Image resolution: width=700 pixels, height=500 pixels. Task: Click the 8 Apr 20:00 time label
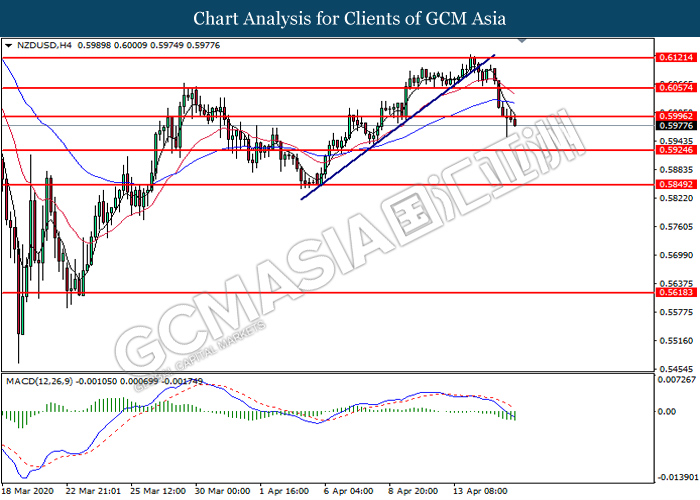(x=413, y=491)
